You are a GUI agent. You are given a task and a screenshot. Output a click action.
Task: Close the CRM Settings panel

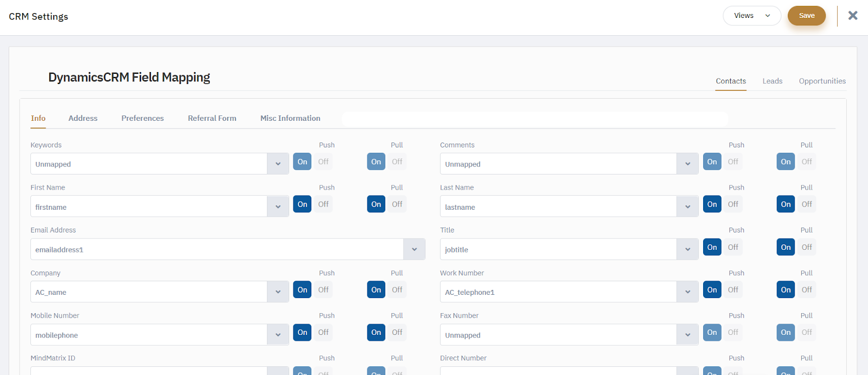tap(853, 15)
